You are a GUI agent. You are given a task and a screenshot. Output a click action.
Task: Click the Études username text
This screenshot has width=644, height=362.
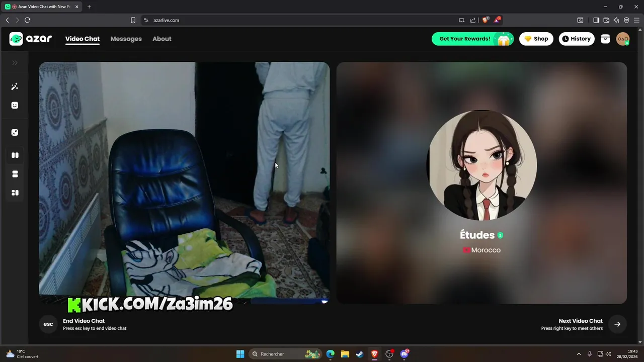[477, 235]
